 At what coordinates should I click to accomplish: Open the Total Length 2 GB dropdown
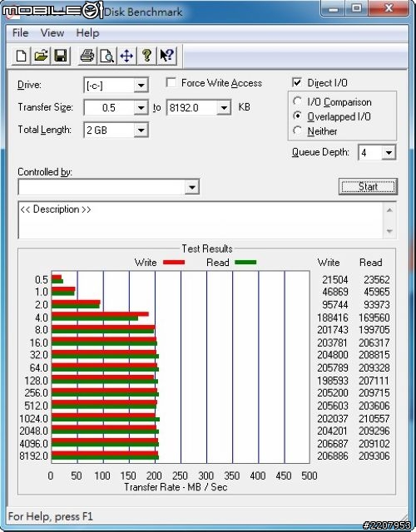point(141,131)
